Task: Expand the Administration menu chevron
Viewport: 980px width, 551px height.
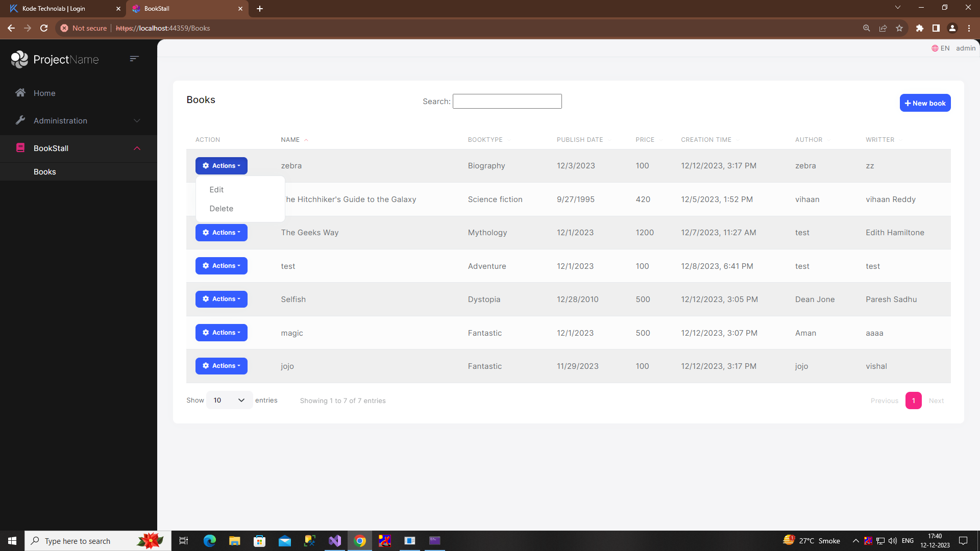Action: (x=137, y=121)
